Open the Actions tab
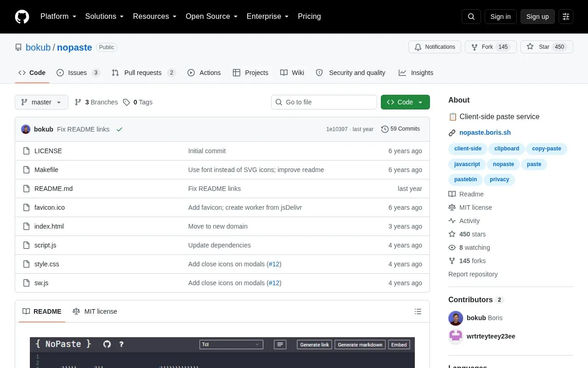Screen dimensions: 588x368 tap(204, 73)
